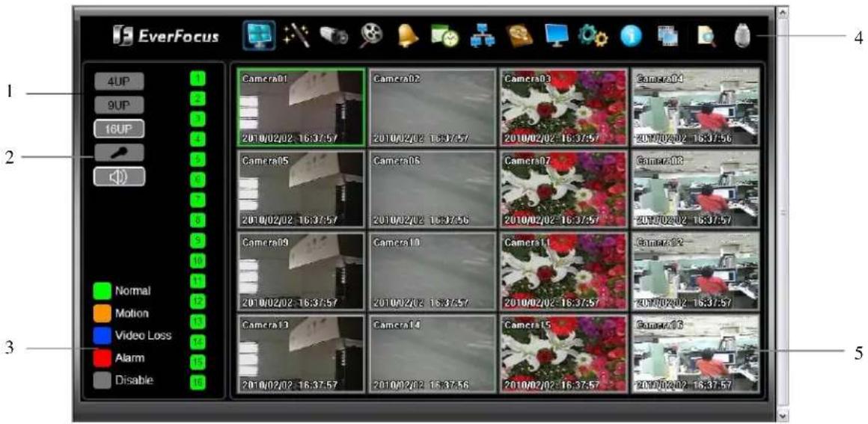868x424 pixels.
Task: Select channel 7 status indicator
Action: pyautogui.click(x=199, y=200)
